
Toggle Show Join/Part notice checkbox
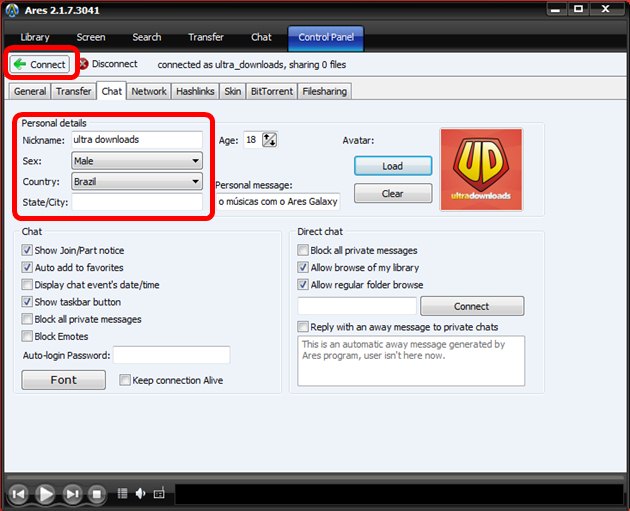[27, 250]
